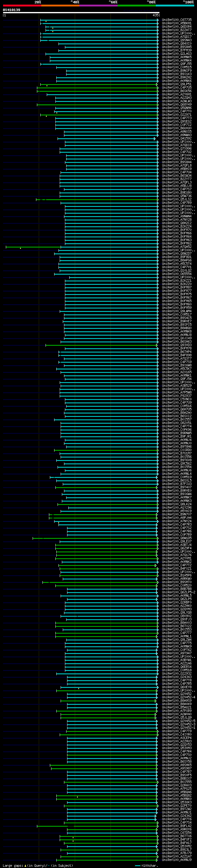
Task: Click label UniRef100_Q6ZLP5-2
Action: coord(179,592)
